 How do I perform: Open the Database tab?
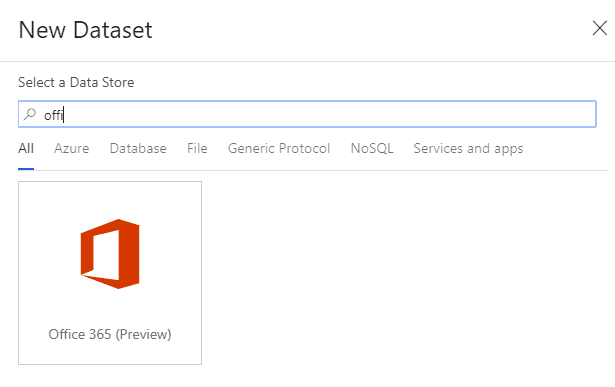138,148
